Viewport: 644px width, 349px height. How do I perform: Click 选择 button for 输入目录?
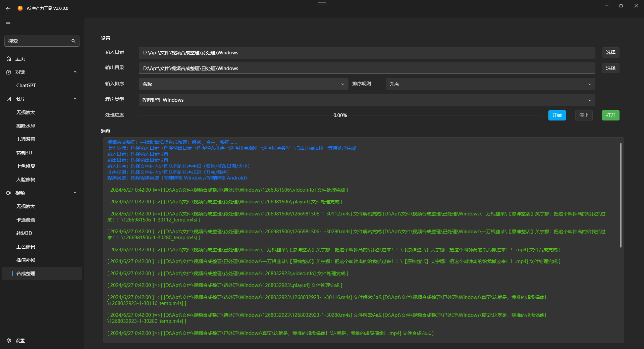click(610, 52)
